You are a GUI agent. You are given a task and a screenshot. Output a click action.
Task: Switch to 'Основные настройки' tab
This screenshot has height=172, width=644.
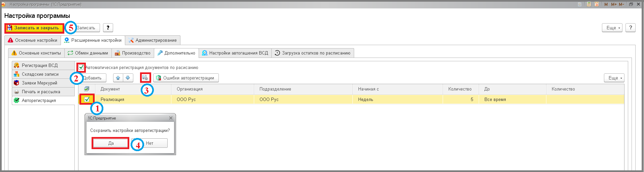coord(33,40)
